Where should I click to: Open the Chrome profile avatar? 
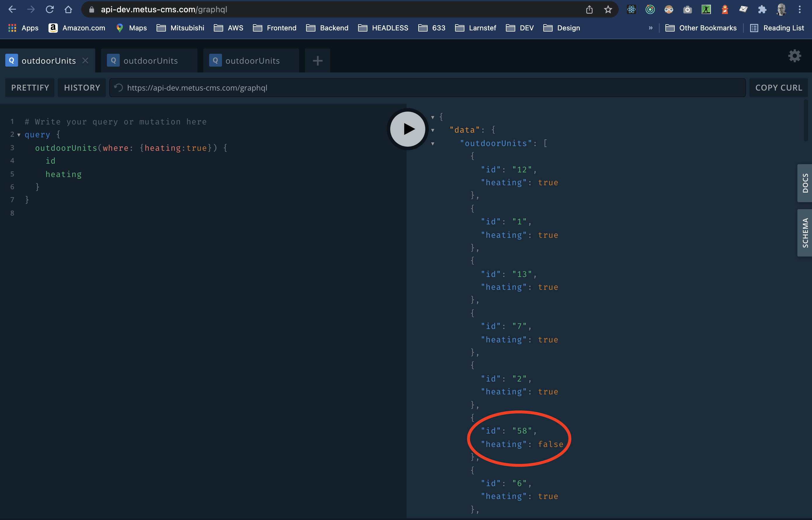tap(781, 9)
